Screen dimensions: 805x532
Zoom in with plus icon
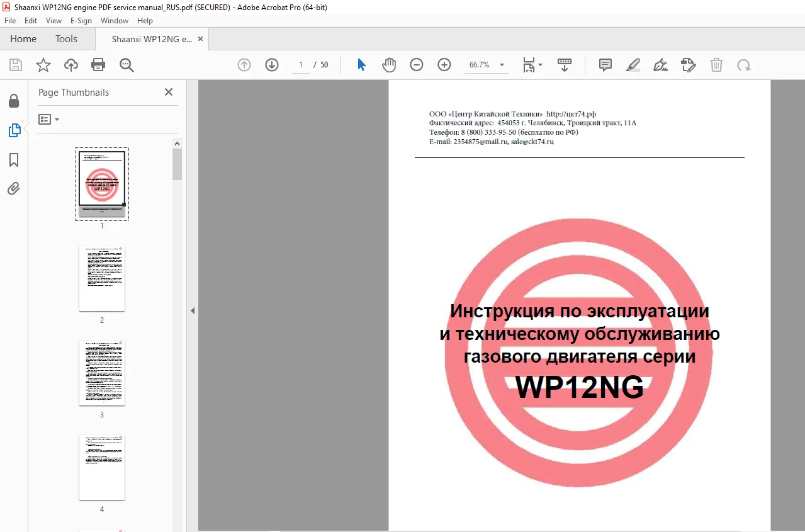(444, 65)
